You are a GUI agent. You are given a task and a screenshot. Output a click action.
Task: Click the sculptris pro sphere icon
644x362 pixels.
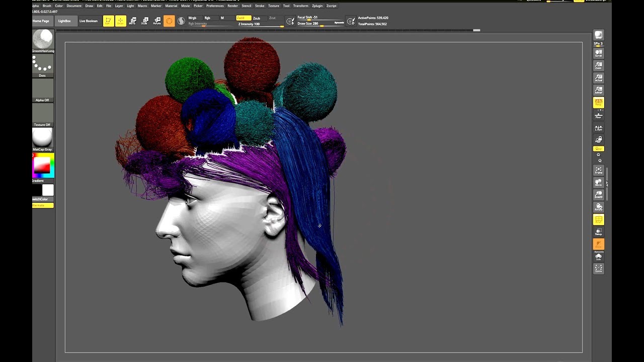pyautogui.click(x=181, y=21)
